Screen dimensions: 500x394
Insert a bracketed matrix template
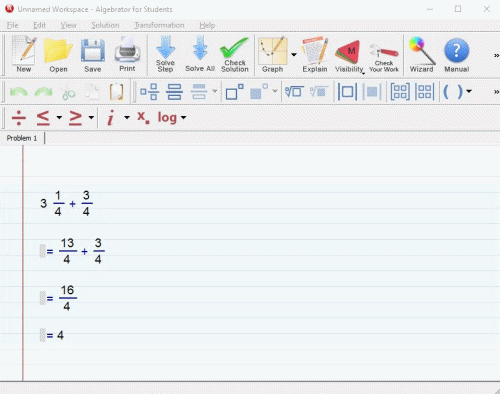400,92
